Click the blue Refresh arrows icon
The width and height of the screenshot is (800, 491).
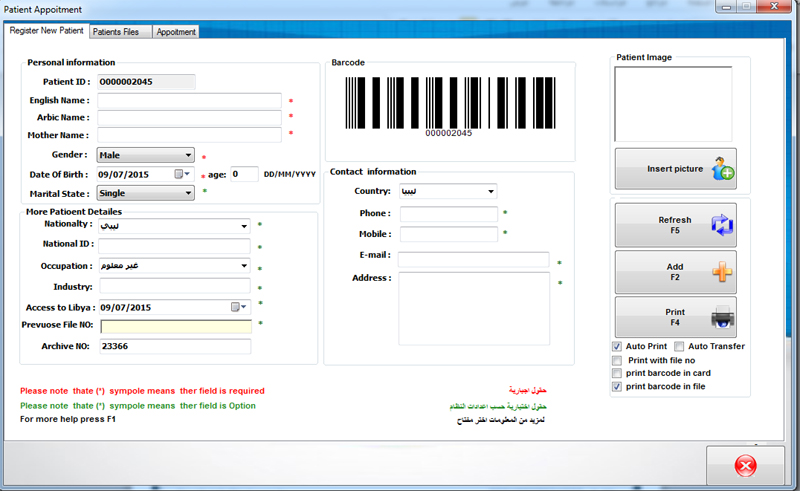(x=722, y=224)
